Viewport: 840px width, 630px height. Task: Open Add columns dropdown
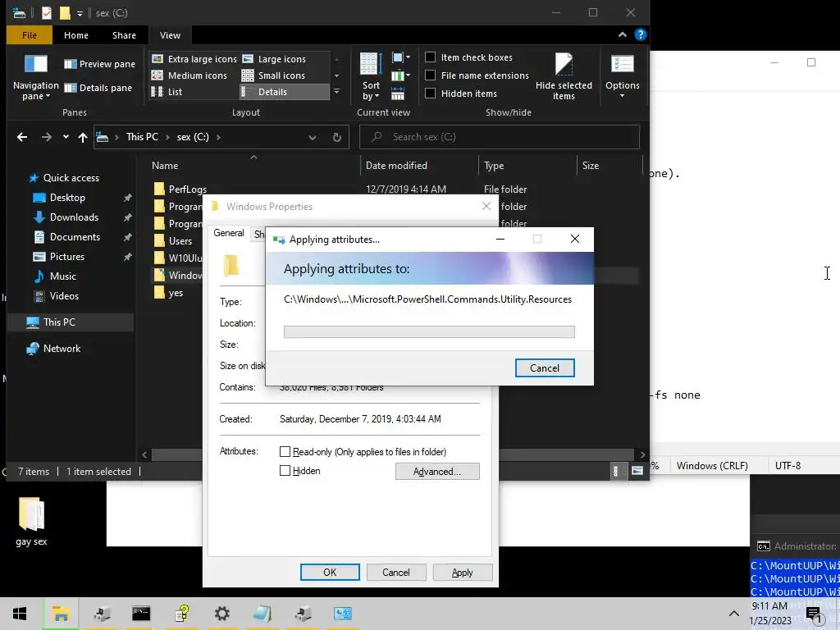click(400, 75)
